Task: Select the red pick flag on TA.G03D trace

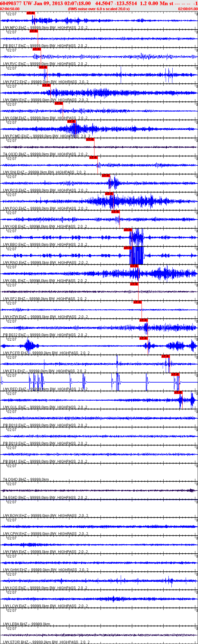Action: [x=90, y=139]
